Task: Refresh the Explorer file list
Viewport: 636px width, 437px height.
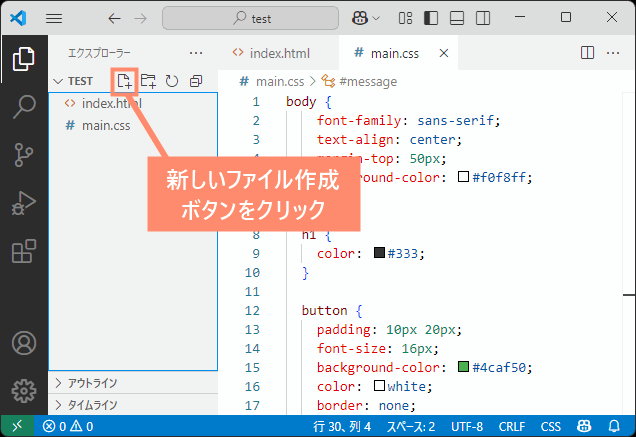Action: pyautogui.click(x=172, y=81)
